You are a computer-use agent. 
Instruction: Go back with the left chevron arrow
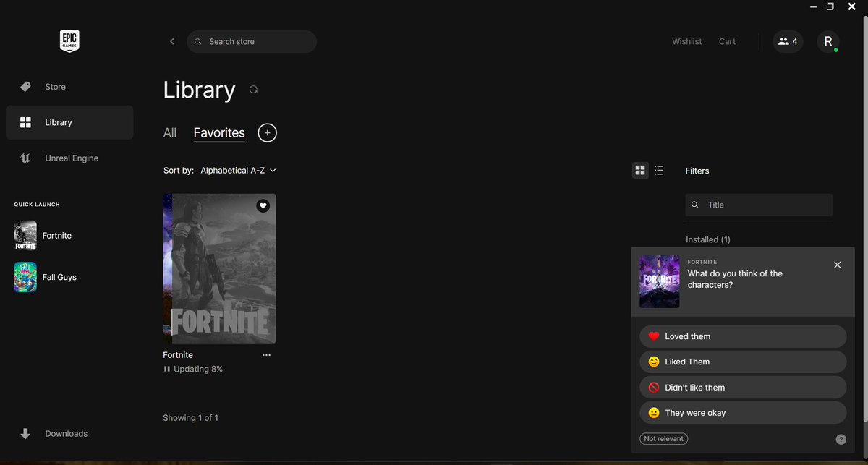172,41
